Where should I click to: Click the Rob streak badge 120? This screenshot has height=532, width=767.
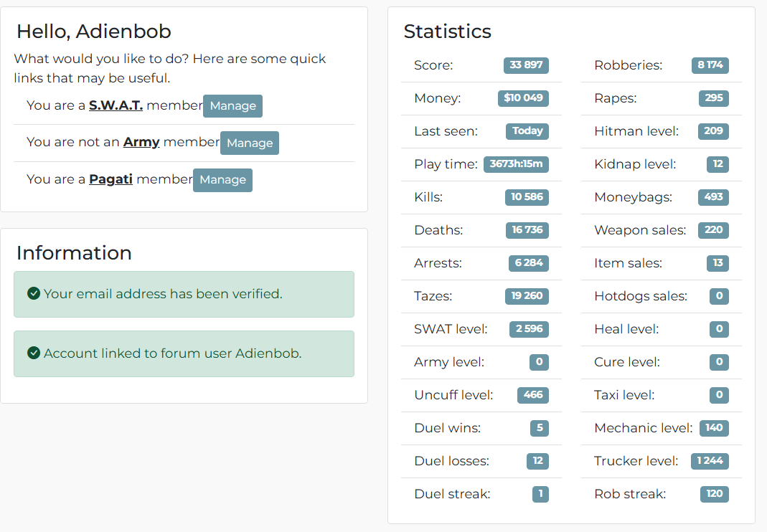715,494
